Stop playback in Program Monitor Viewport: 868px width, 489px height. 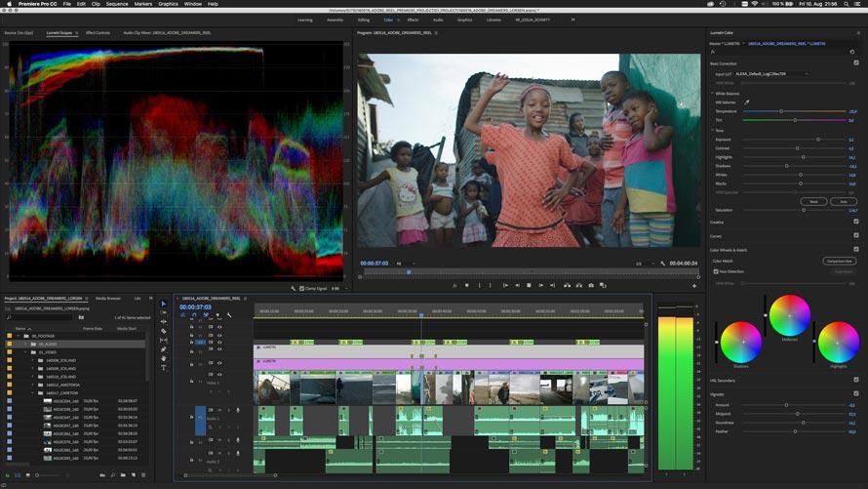click(529, 285)
